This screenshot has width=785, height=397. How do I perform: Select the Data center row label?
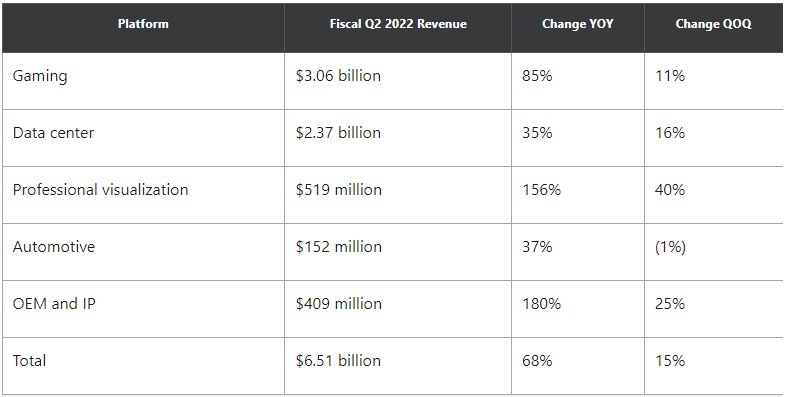click(x=53, y=133)
